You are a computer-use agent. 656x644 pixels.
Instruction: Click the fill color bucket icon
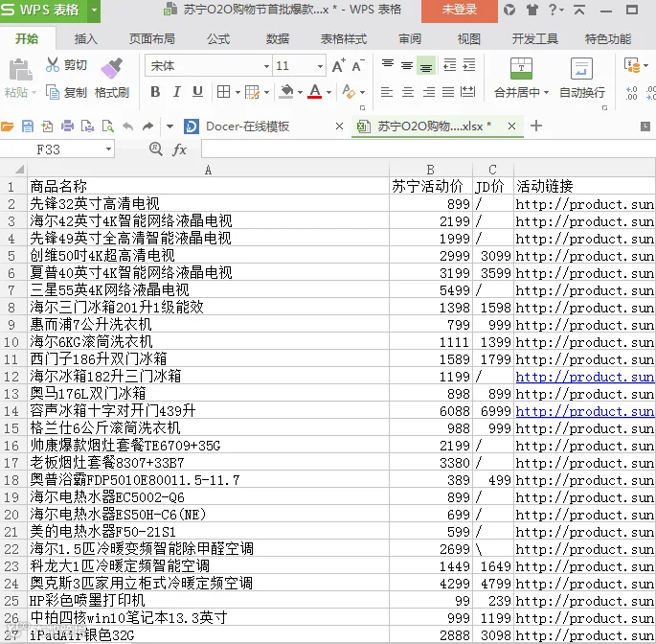tap(286, 92)
